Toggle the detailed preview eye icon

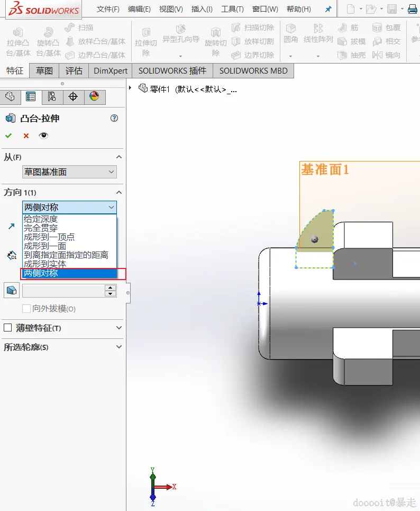[x=43, y=136]
